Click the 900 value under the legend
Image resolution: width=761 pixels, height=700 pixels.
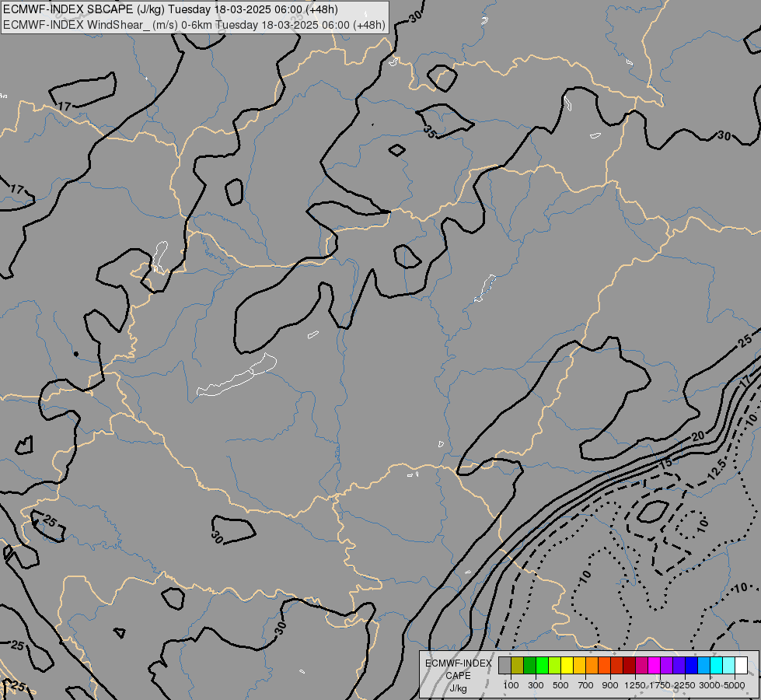pos(610,685)
